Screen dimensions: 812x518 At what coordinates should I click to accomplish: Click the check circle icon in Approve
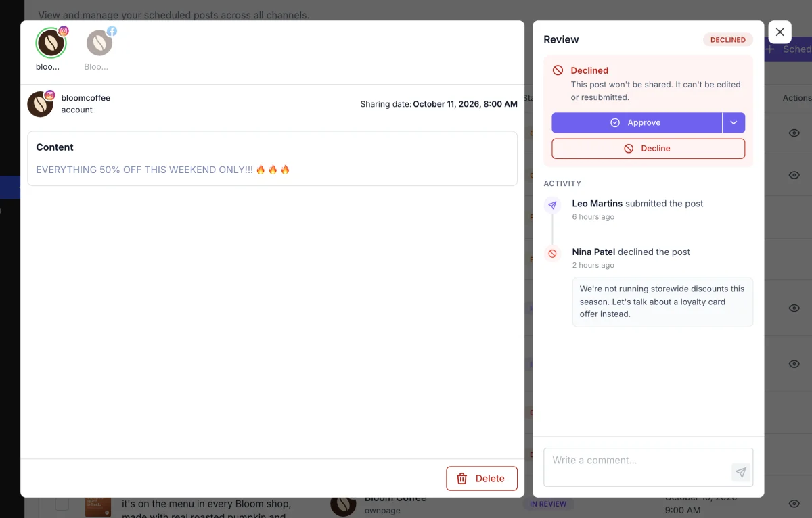click(x=615, y=122)
